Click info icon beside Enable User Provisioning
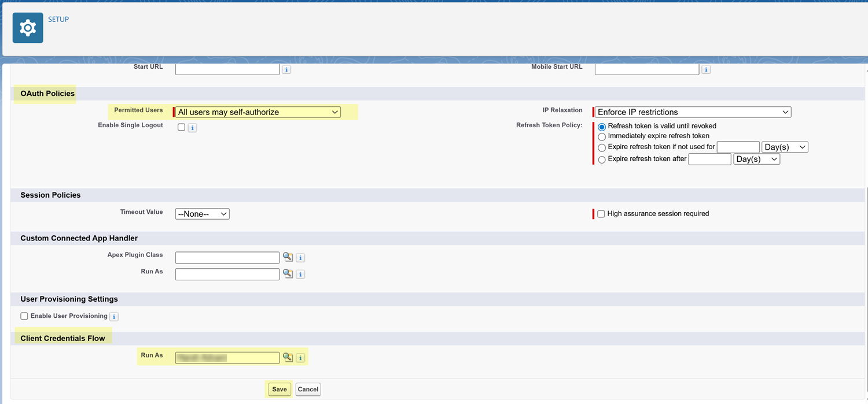The image size is (868, 404). tap(114, 317)
